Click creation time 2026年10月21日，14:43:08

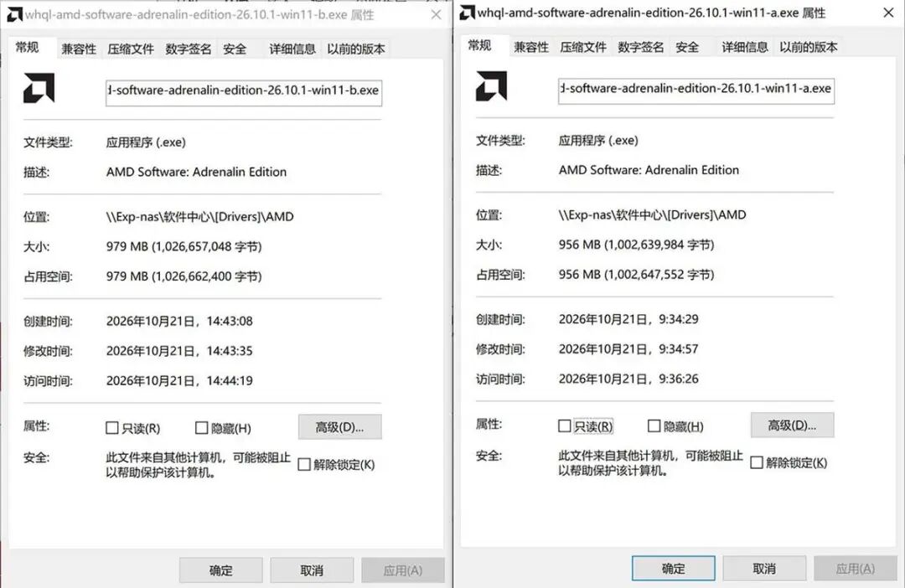click(x=179, y=321)
